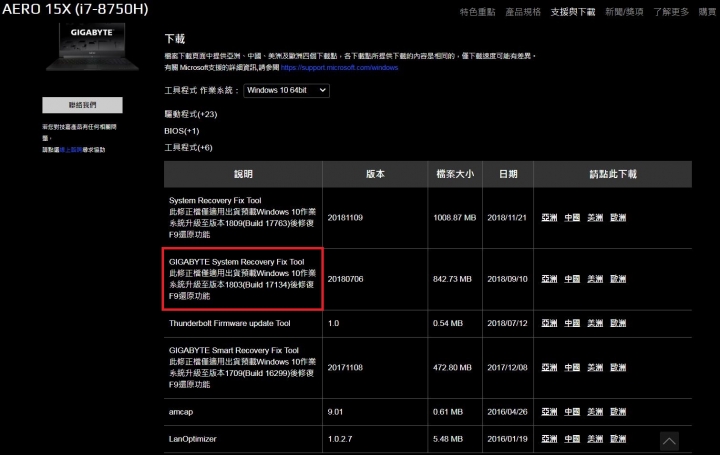Click the 聯絡我們 button
The image size is (720, 455).
tap(83, 105)
